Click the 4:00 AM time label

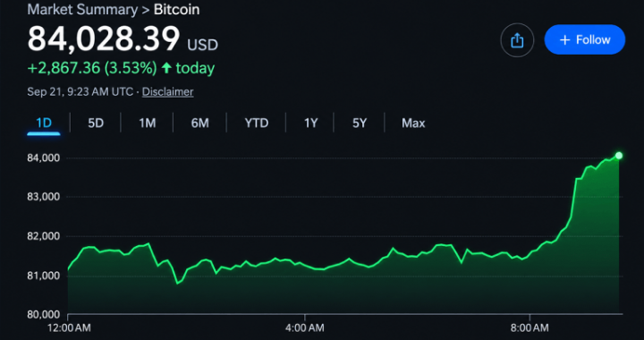[305, 327]
